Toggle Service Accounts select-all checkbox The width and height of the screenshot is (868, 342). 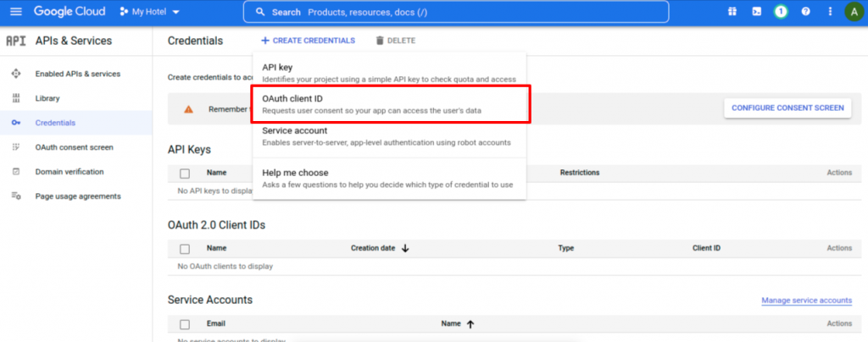[185, 324]
